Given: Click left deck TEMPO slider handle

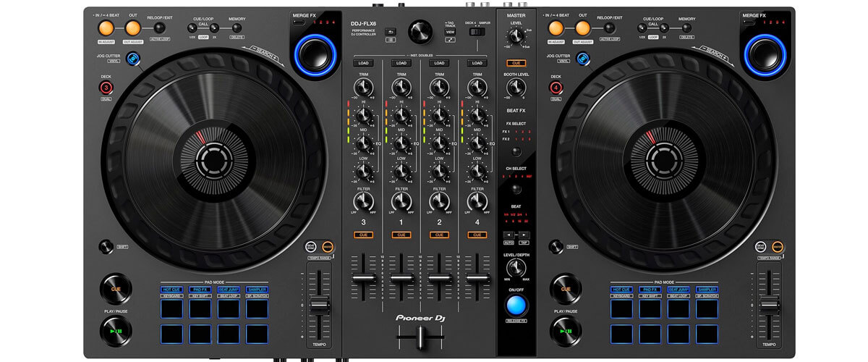Looking at the screenshot, I should tap(319, 304).
